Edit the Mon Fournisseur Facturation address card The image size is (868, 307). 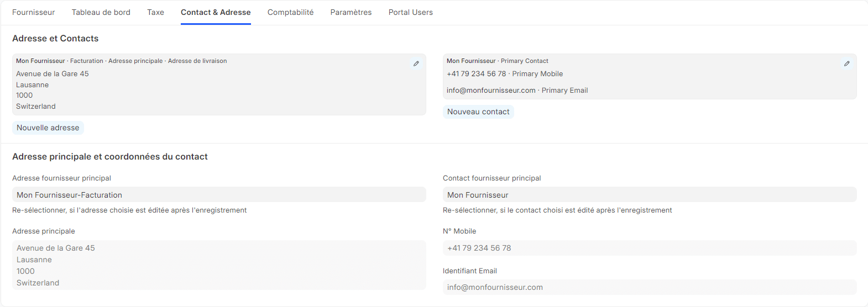(416, 63)
